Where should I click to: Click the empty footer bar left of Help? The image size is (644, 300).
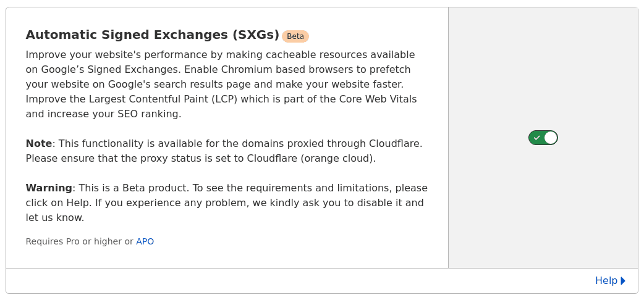(297, 281)
